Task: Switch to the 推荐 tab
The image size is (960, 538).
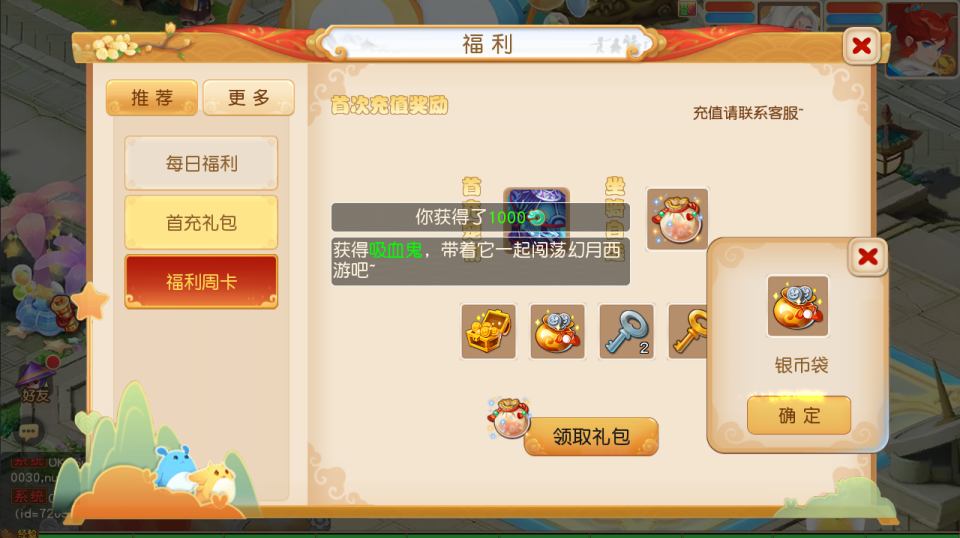Action: (152, 97)
